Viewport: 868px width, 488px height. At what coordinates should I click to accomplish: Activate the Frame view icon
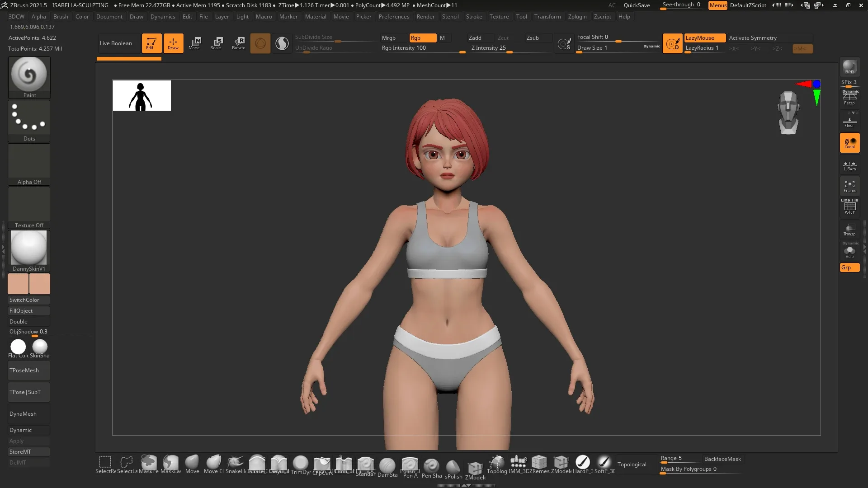(850, 186)
